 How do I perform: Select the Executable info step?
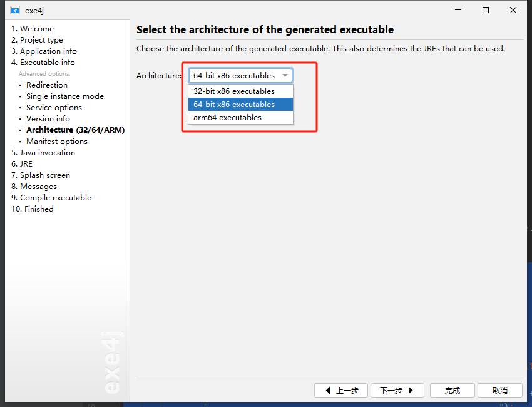click(43, 62)
